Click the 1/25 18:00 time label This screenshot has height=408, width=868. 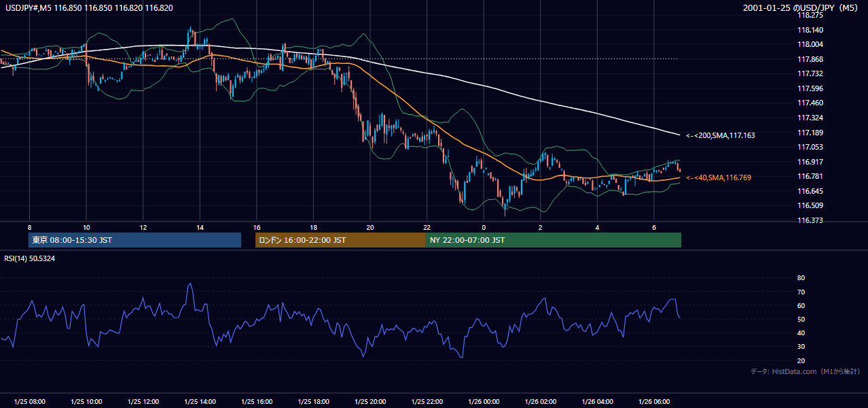[x=313, y=402]
